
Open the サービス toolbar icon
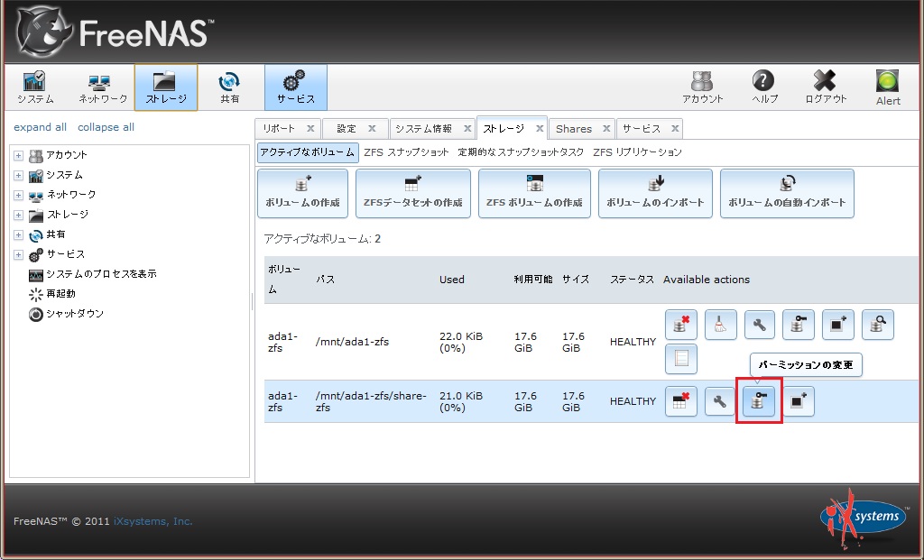click(296, 87)
